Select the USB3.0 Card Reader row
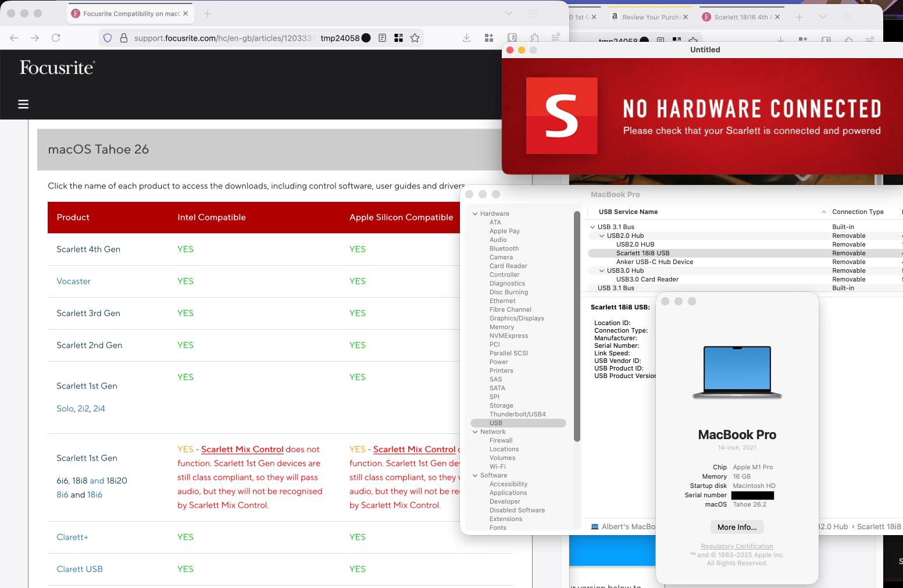The width and height of the screenshot is (903, 588). (745, 280)
